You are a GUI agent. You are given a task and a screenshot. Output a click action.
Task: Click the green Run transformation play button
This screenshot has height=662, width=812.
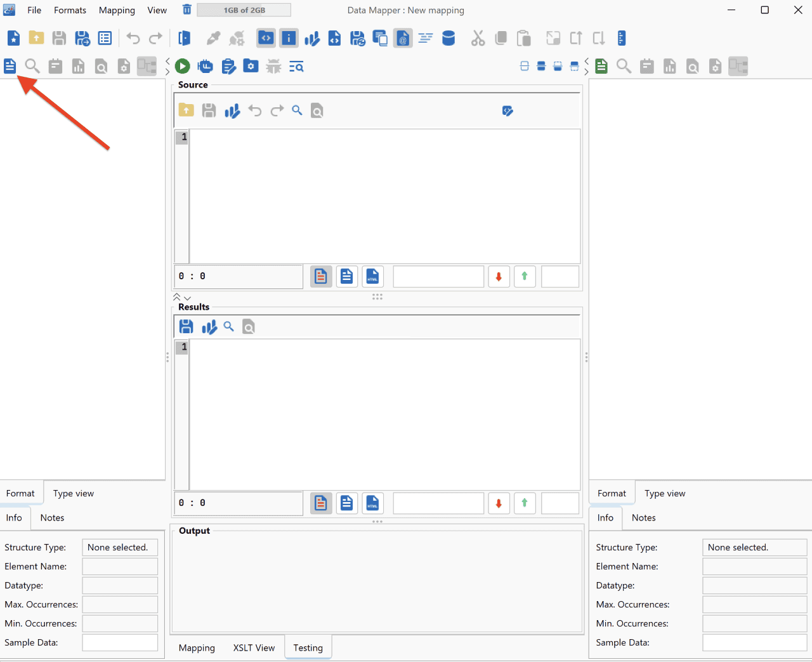(182, 66)
